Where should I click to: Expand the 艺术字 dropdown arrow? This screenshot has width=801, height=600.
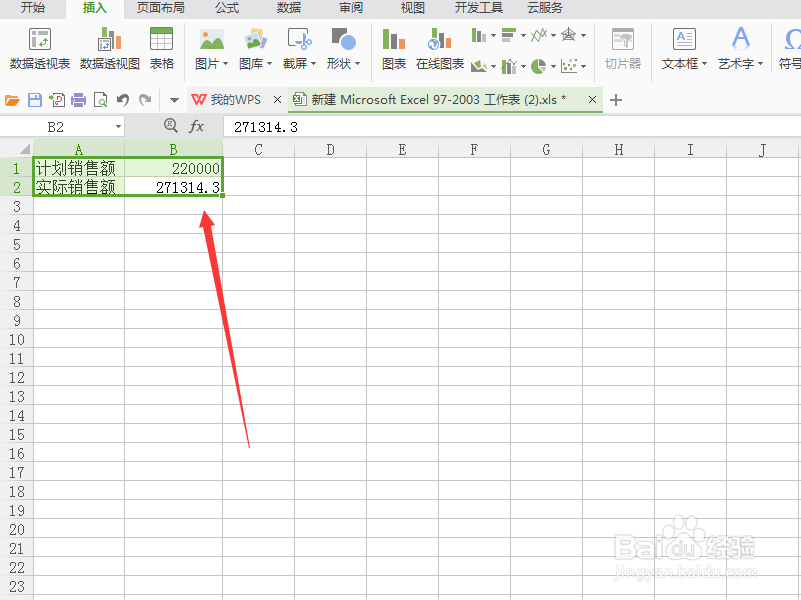coord(761,64)
